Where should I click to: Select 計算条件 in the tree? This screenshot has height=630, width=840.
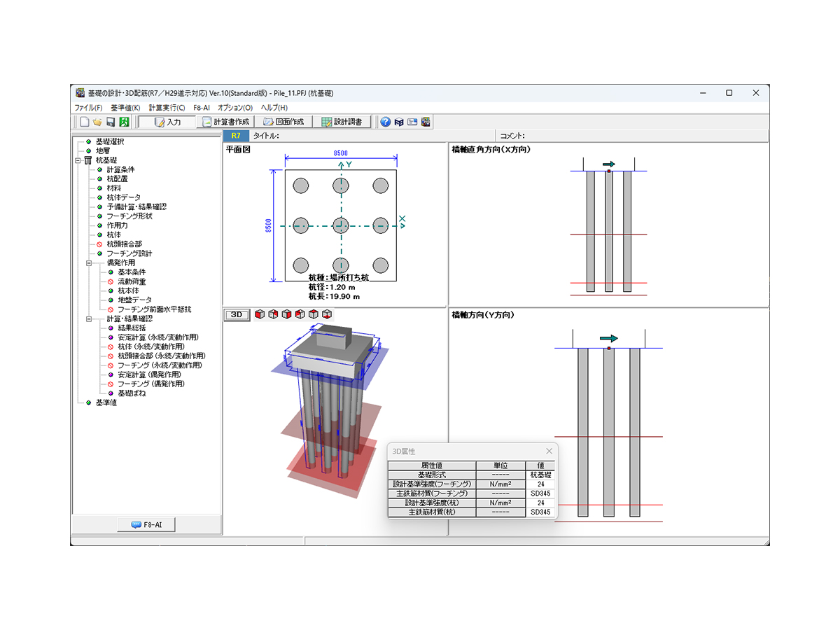(120, 169)
